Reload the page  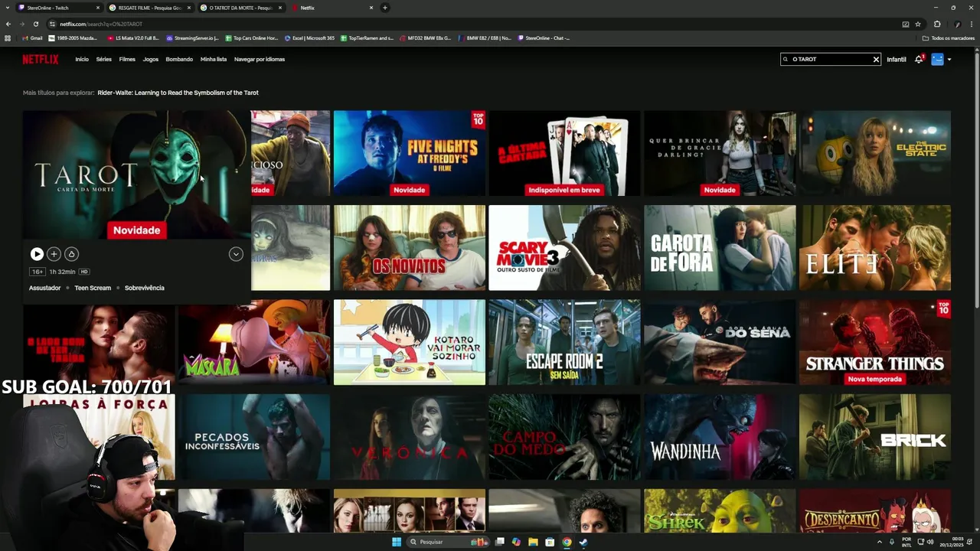(35, 24)
